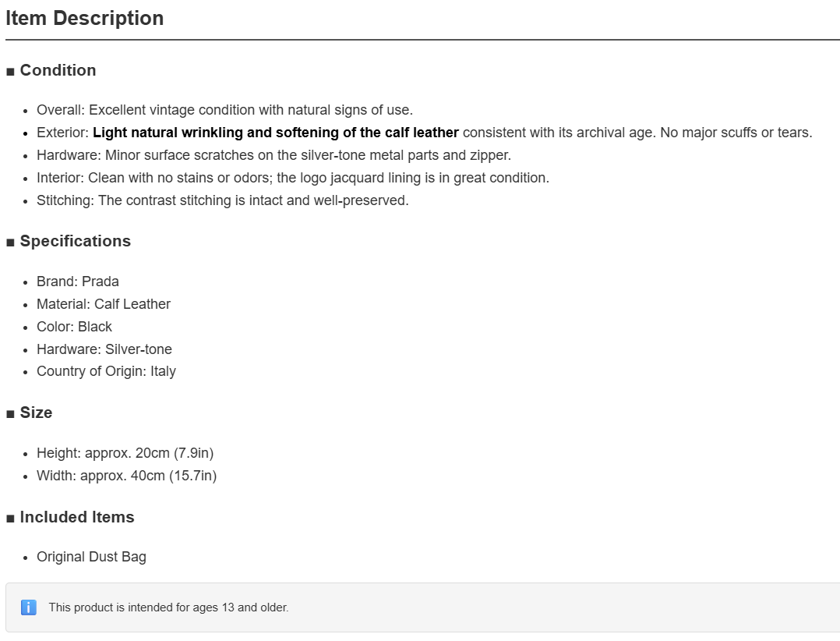Click the Interior logo jacquard lining line
Viewport: 840px width, 641px height.
tap(293, 177)
